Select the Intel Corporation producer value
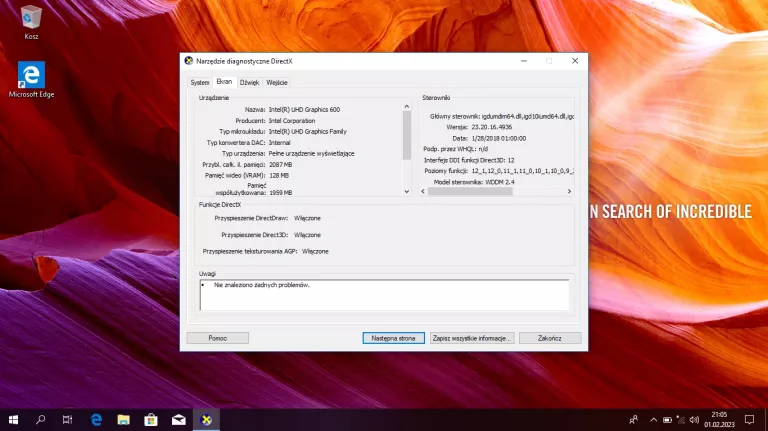The height and width of the screenshot is (431, 768). [x=292, y=120]
